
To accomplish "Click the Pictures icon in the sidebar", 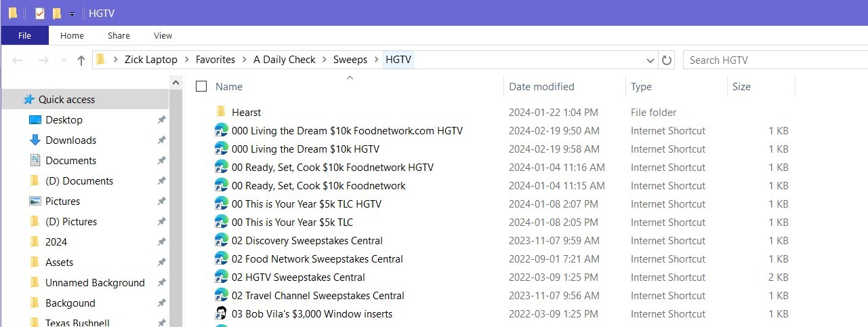I will [x=35, y=201].
